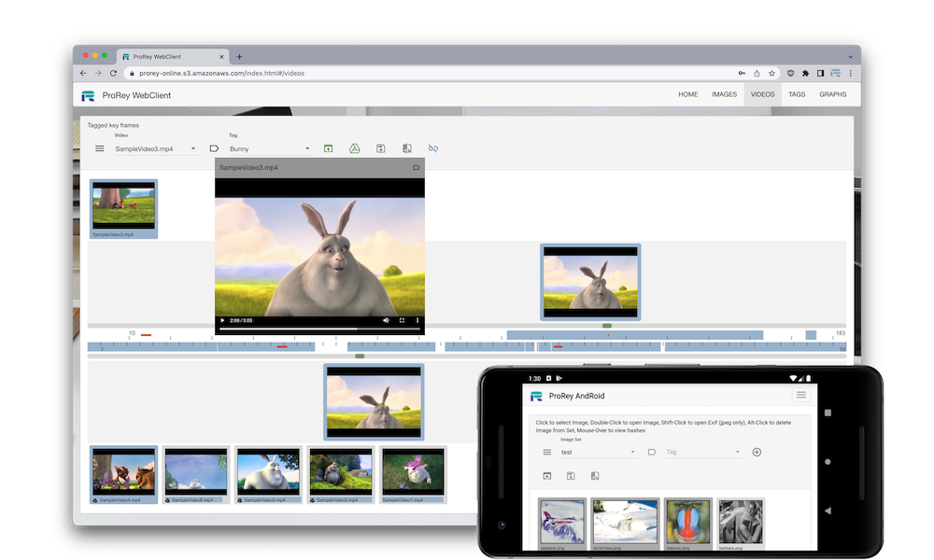Open the phone list menu beside Image Set
The width and height of the screenshot is (934, 560).
[546, 453]
